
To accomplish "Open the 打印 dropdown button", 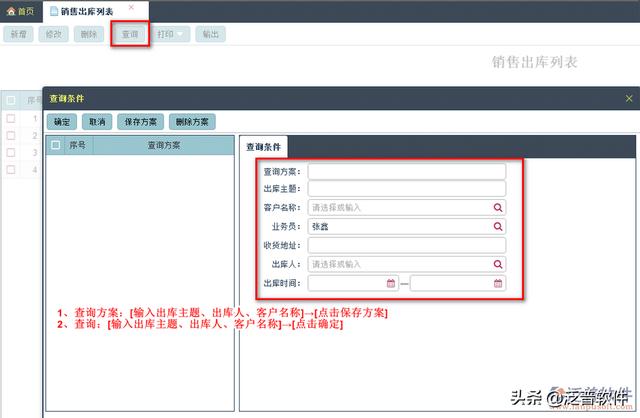I will (x=171, y=34).
